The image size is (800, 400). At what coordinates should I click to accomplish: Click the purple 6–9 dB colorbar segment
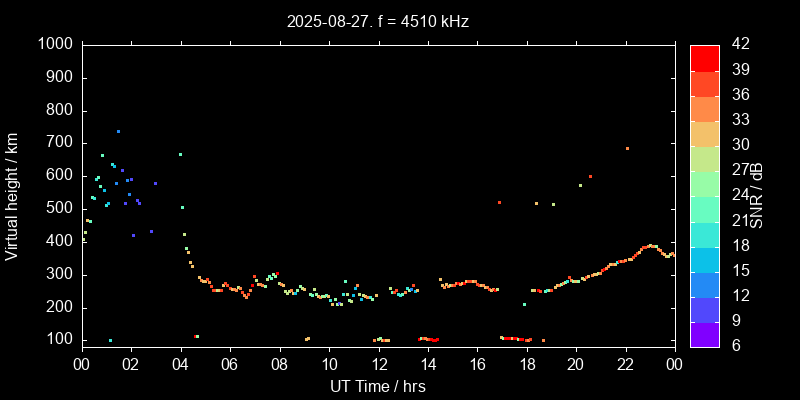tap(705, 332)
